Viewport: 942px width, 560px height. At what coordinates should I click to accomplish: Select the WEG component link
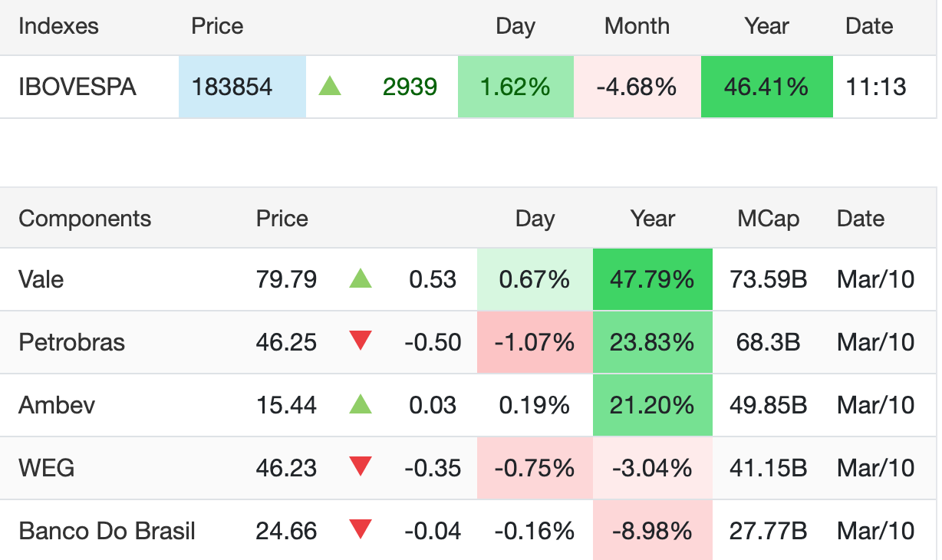click(46, 467)
